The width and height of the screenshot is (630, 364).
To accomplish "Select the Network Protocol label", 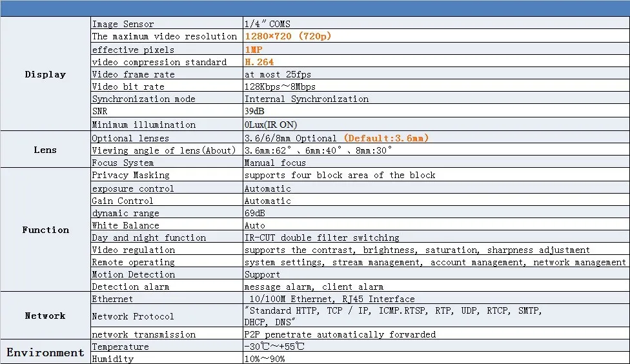I will click(133, 316).
